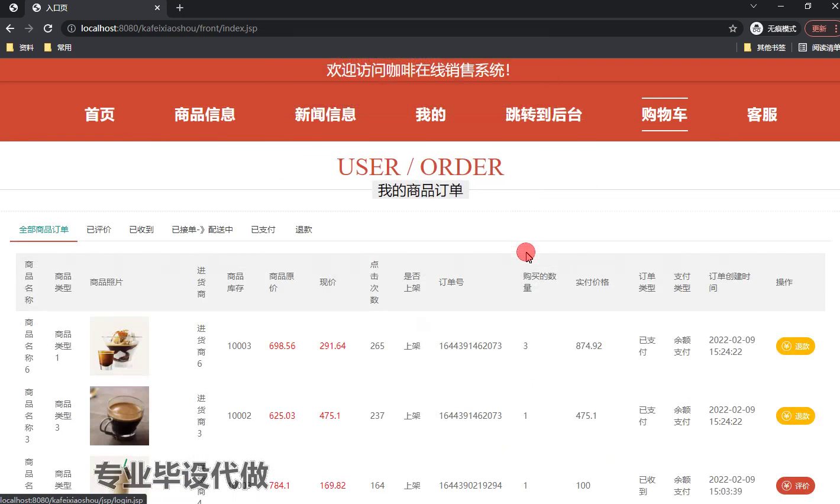
Task: Open the 阅读清单 reading list
Action: pos(819,47)
